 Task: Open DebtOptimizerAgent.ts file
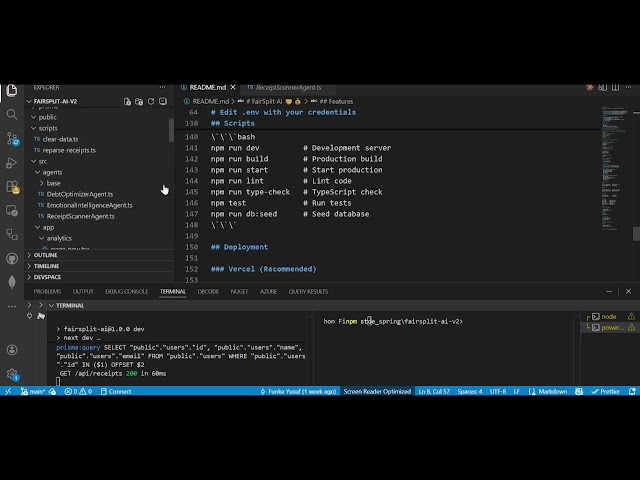point(80,194)
